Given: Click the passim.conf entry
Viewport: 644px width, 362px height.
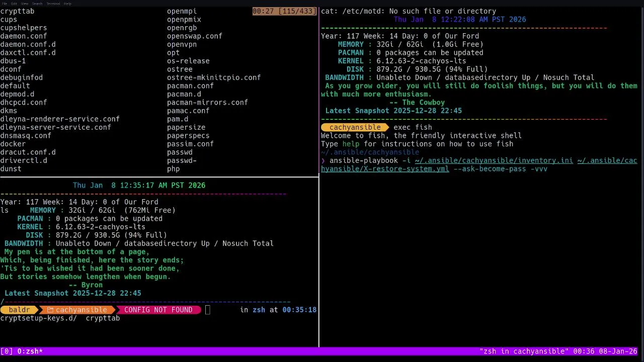Looking at the screenshot, I should tap(191, 144).
